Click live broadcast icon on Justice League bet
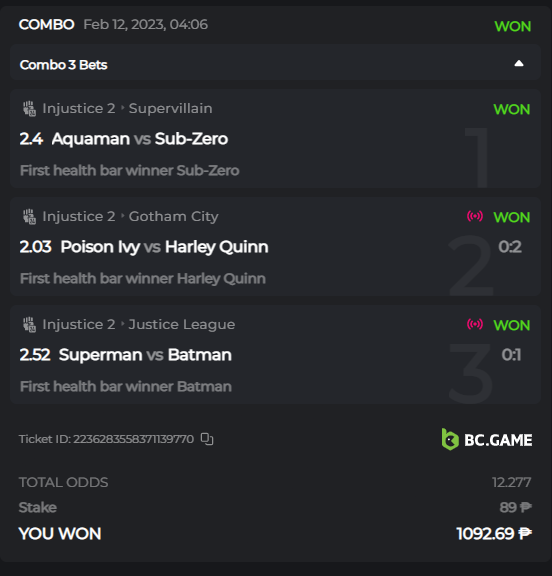 (x=475, y=324)
